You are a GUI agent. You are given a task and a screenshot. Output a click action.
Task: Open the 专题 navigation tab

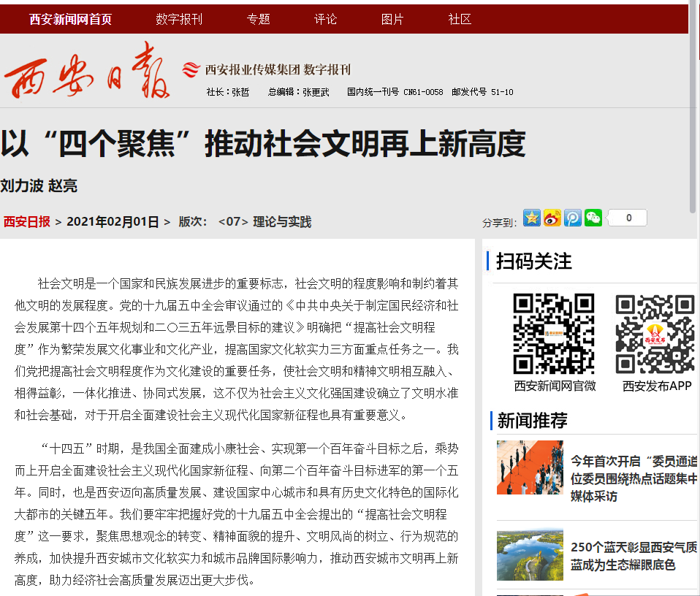(x=259, y=19)
